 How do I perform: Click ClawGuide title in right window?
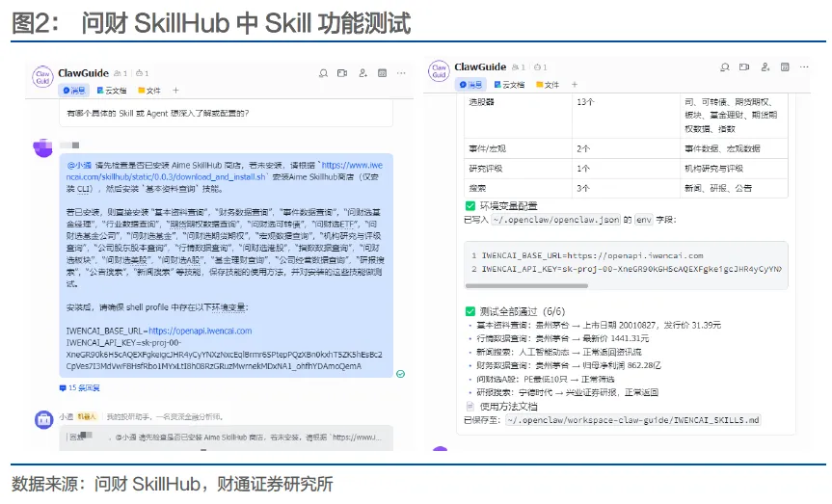click(x=480, y=66)
